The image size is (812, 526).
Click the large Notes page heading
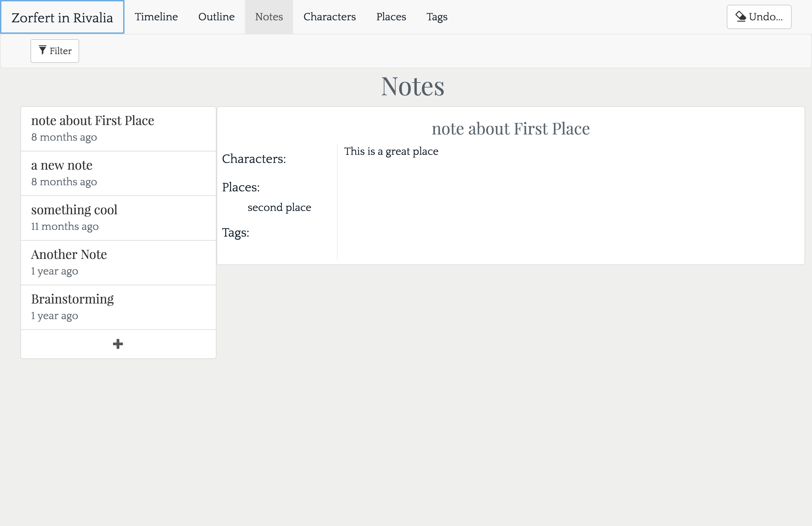coord(412,86)
